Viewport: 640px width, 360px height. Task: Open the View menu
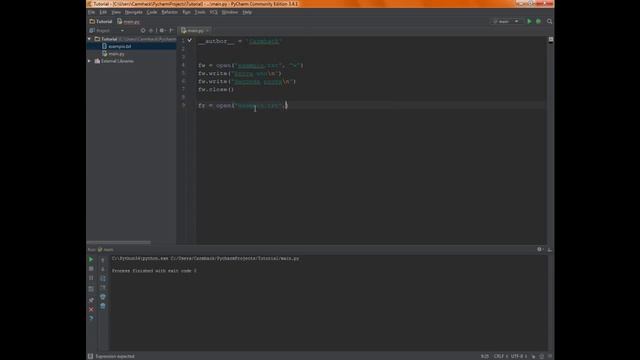tap(116, 12)
